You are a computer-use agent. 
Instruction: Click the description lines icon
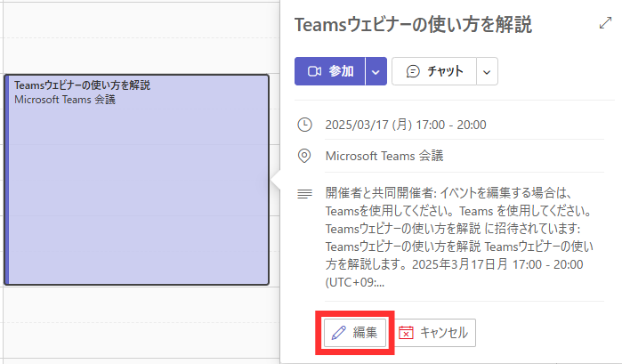click(x=304, y=194)
